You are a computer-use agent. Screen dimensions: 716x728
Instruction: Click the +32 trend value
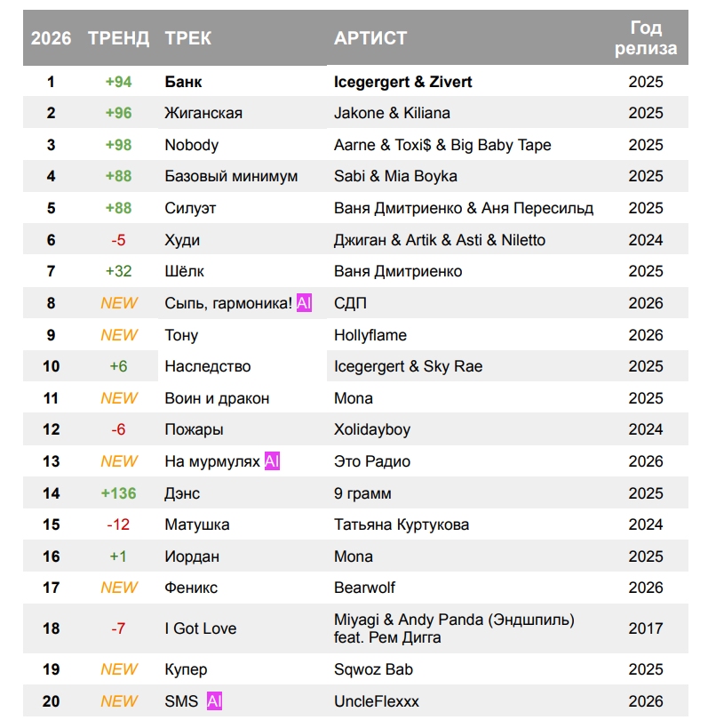[x=119, y=271]
